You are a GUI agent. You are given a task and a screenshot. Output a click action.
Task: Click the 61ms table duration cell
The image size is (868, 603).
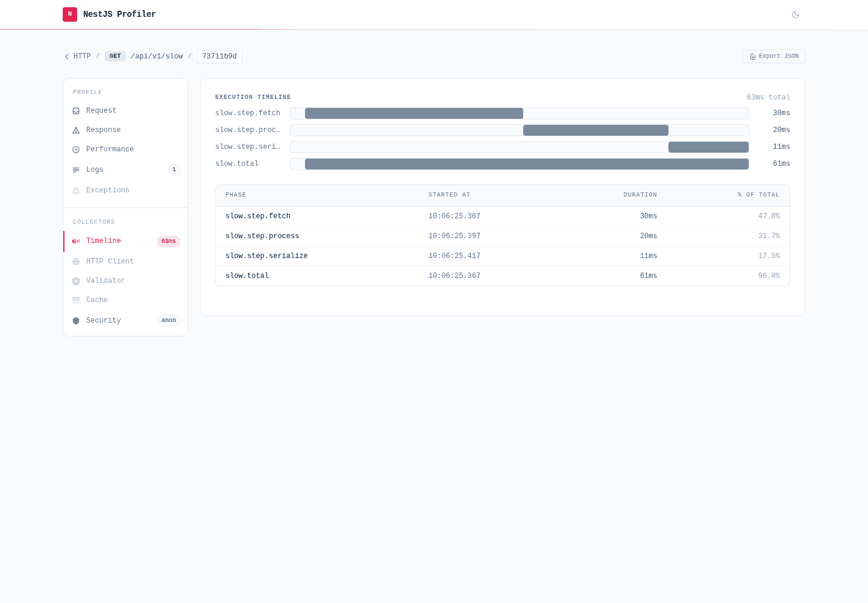click(x=649, y=276)
